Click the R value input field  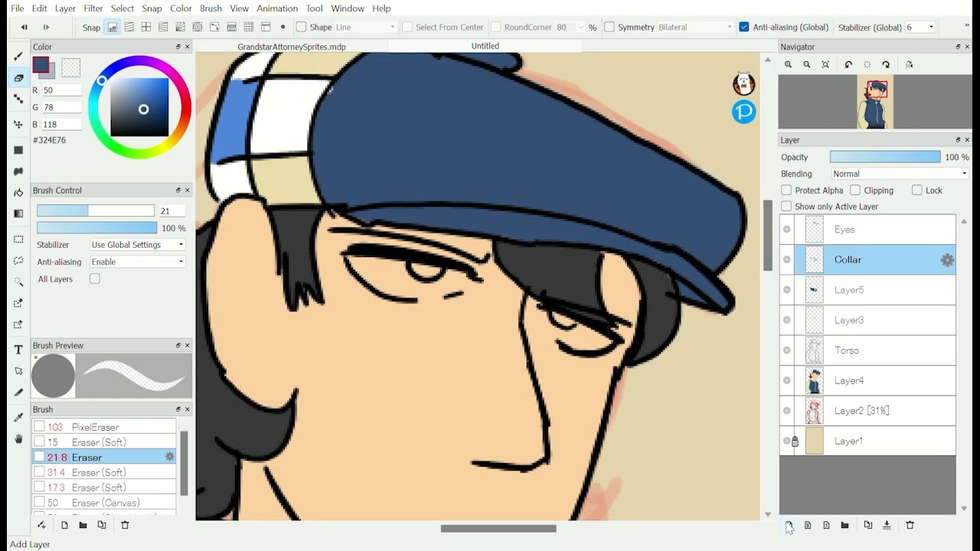pos(62,90)
